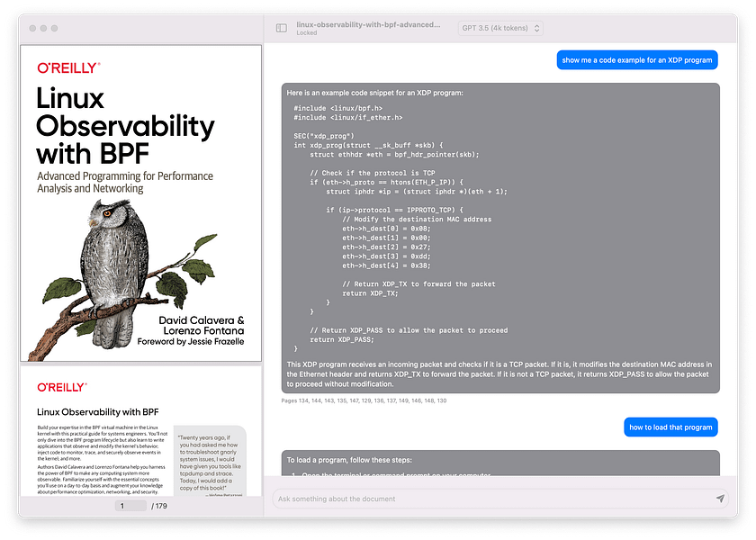Screen dimensions: 756x540
Task: Click the 'how to load that program' message bubble
Action: (x=670, y=427)
